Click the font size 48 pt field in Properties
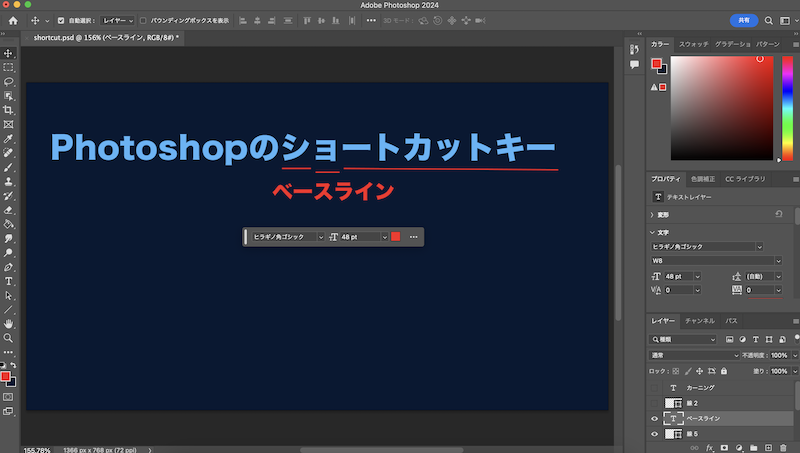 click(678, 276)
